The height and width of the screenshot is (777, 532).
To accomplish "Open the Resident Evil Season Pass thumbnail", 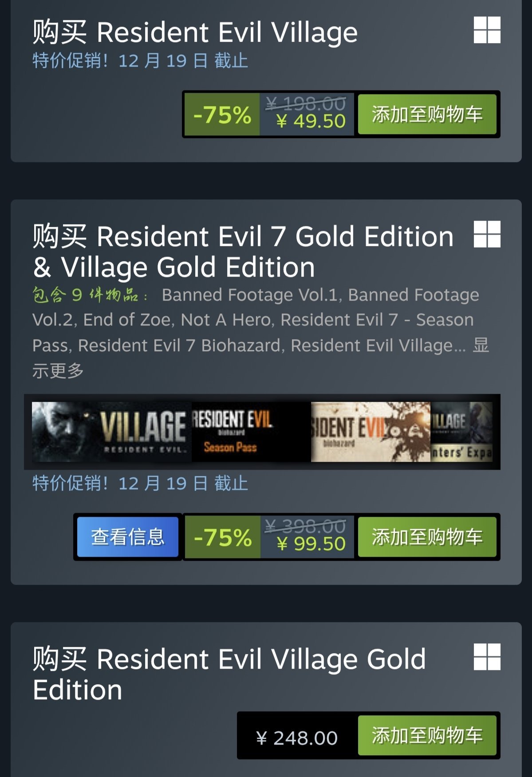I will (x=251, y=432).
